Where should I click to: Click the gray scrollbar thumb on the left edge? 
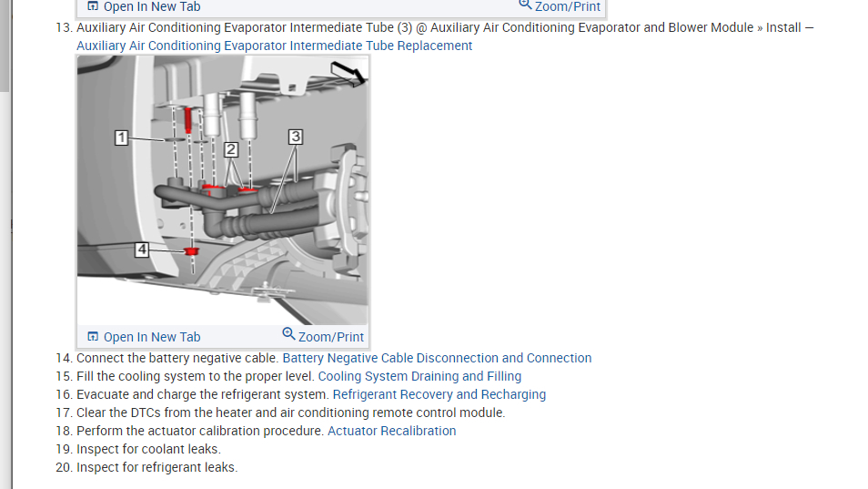(5, 46)
